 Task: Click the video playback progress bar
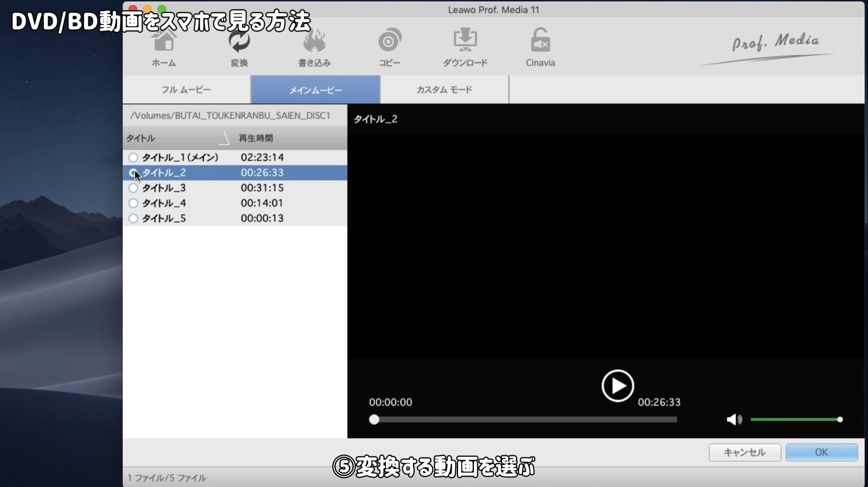click(524, 420)
